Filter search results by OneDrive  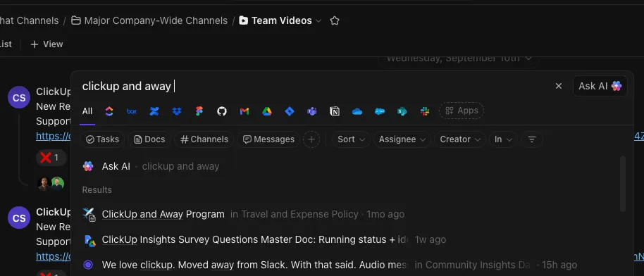[357, 111]
